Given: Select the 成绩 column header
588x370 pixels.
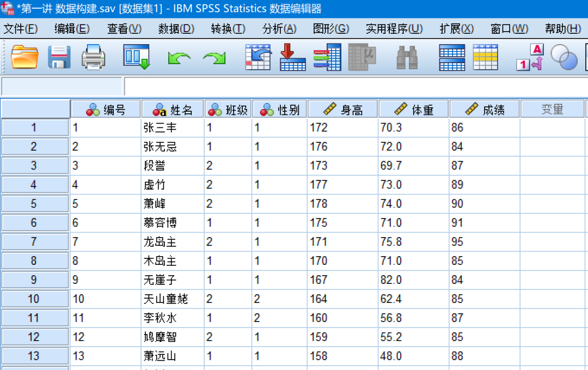Looking at the screenshot, I should point(485,109).
